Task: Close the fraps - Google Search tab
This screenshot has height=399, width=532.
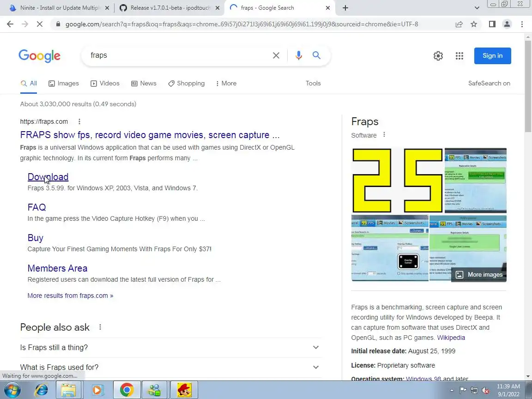Action: coord(327,8)
